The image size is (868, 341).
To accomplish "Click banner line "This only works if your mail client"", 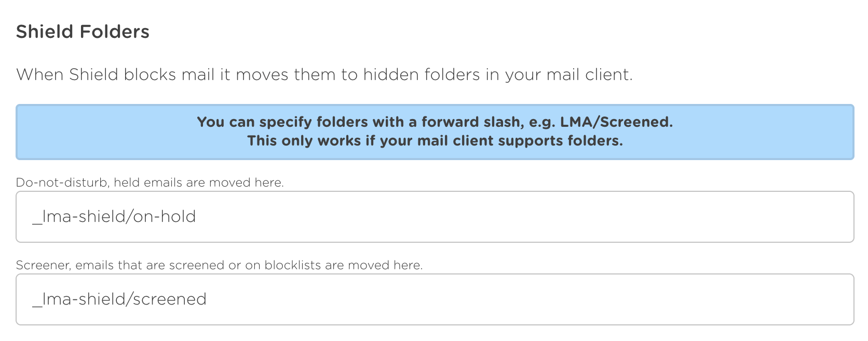I will (x=435, y=141).
